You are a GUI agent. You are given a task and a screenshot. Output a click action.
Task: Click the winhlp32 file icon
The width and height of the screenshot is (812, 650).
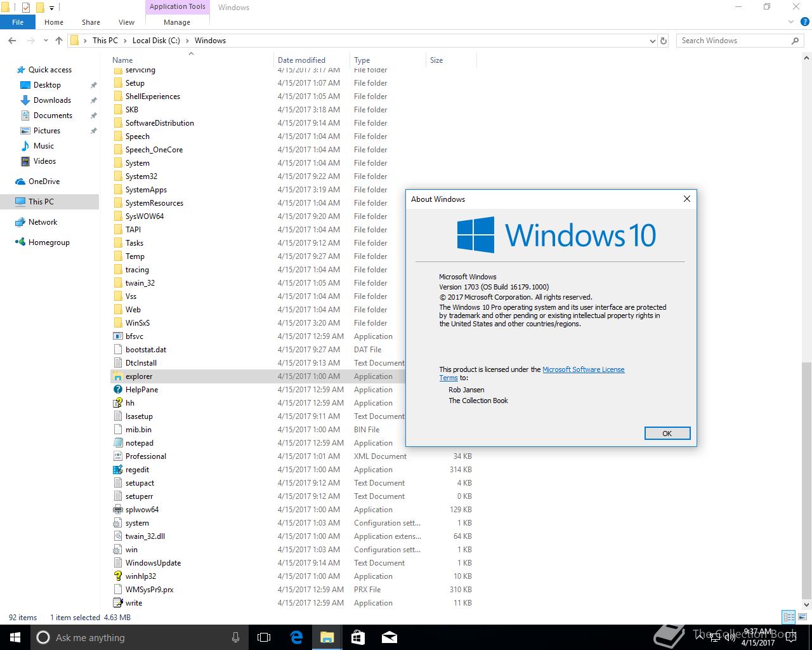click(x=117, y=576)
